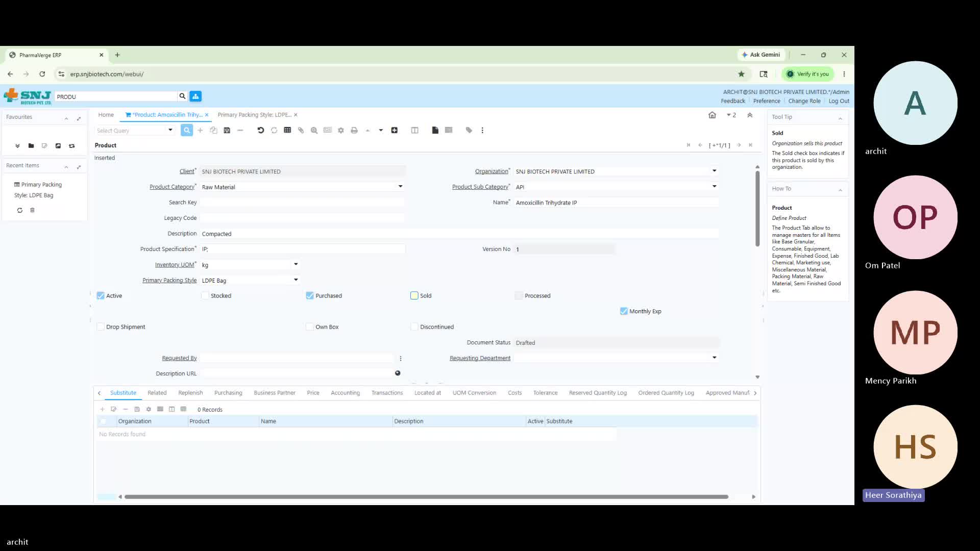Click the Feedback link
This screenshot has width=980, height=551.
[733, 101]
